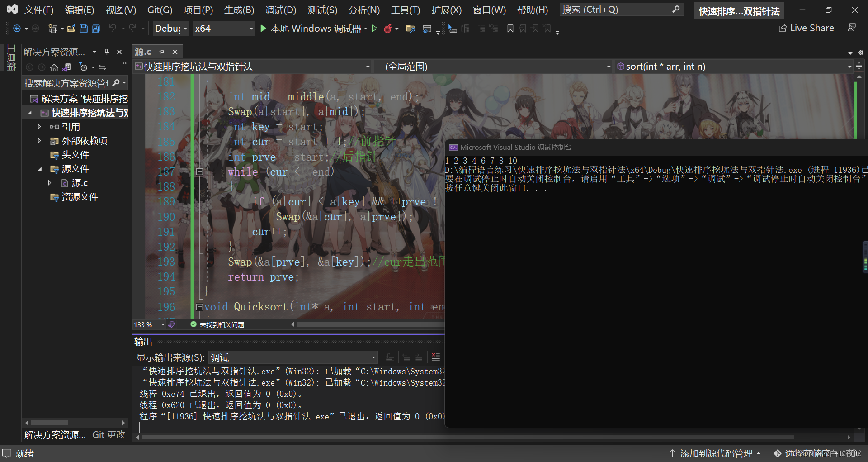Open the Solution Explorer window options arrow
This screenshot has height=462, width=868.
pyautogui.click(x=94, y=52)
